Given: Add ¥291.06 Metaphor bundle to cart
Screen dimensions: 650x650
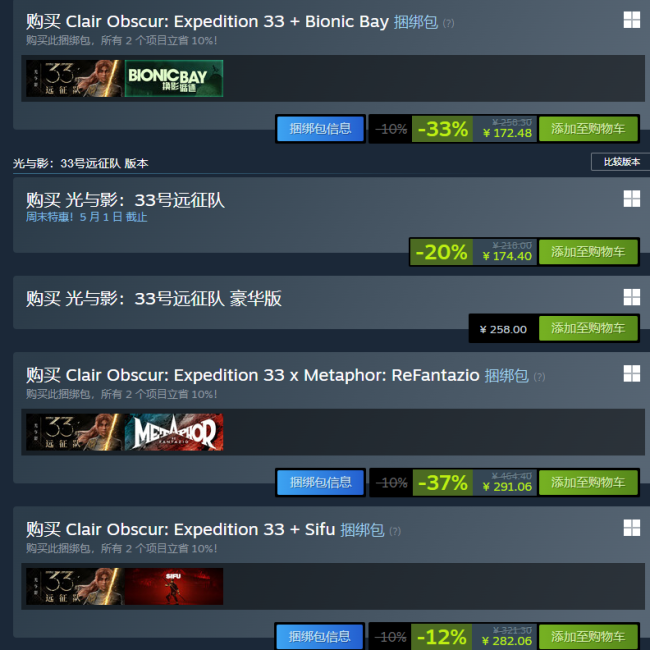Looking at the screenshot, I should pos(588,483).
